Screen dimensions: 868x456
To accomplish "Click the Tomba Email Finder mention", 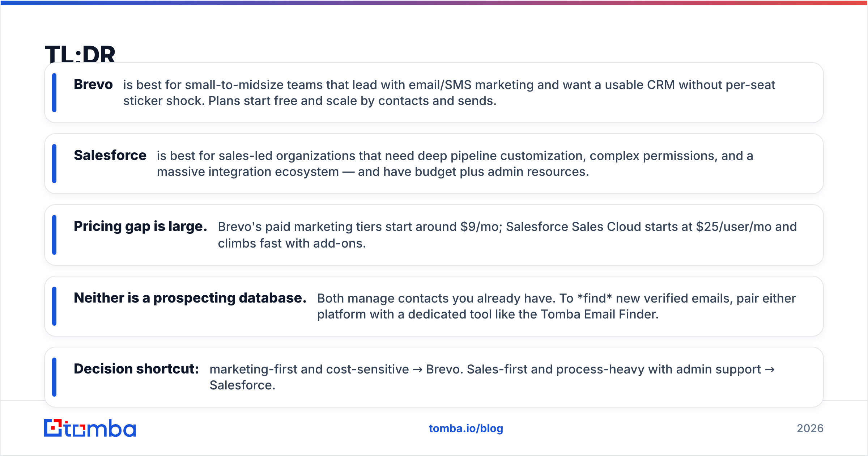I will pos(599,314).
